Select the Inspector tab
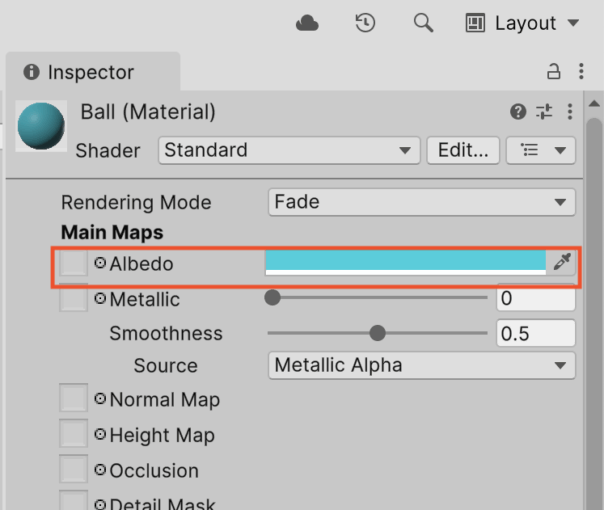 click(x=92, y=72)
